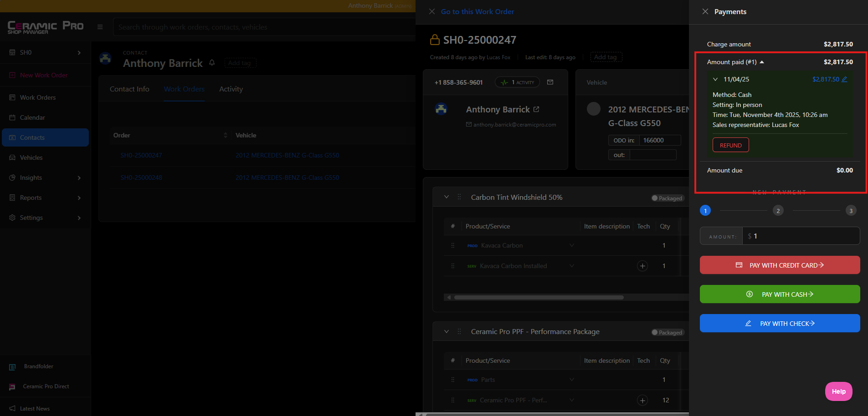Open the Parts product dropdown
Screen dimensions: 868x416
(572, 380)
